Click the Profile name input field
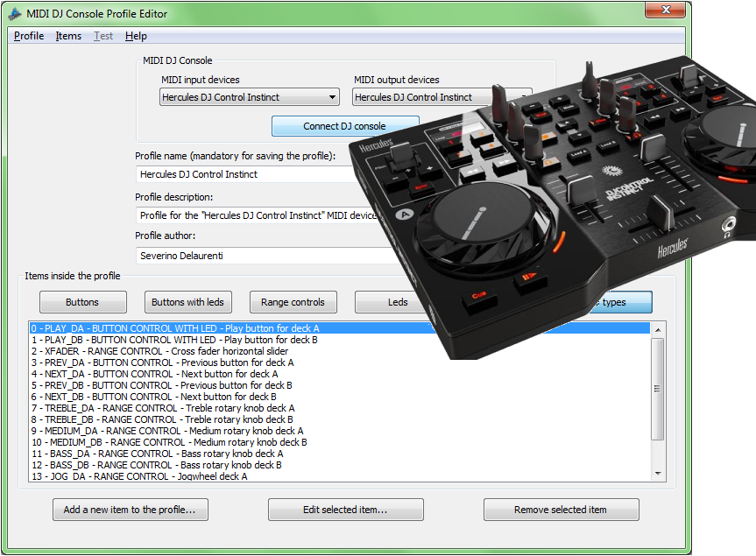This screenshot has width=756, height=556. coord(245,174)
